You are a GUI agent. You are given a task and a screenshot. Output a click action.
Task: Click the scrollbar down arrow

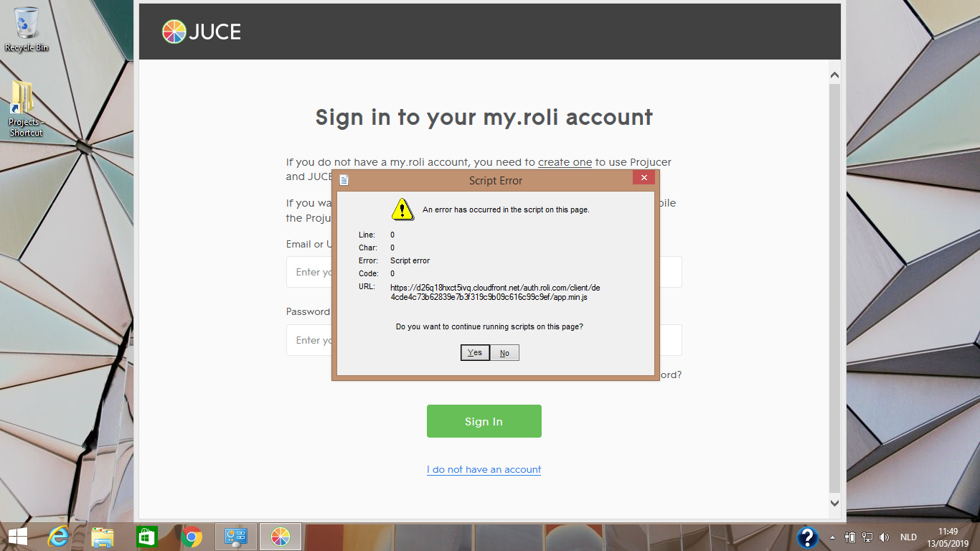834,503
